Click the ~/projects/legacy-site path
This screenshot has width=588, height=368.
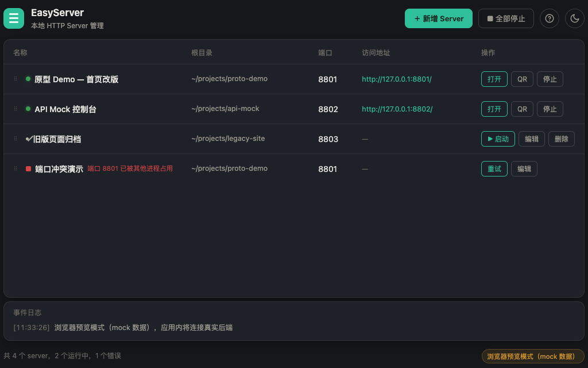tap(228, 139)
